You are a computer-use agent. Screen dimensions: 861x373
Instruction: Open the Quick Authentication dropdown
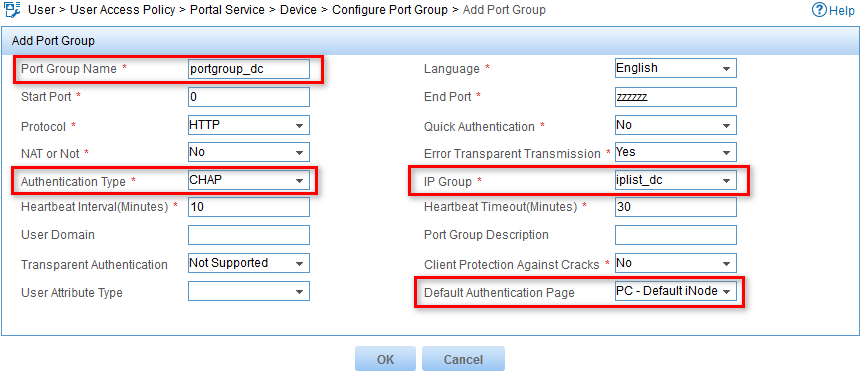point(675,125)
